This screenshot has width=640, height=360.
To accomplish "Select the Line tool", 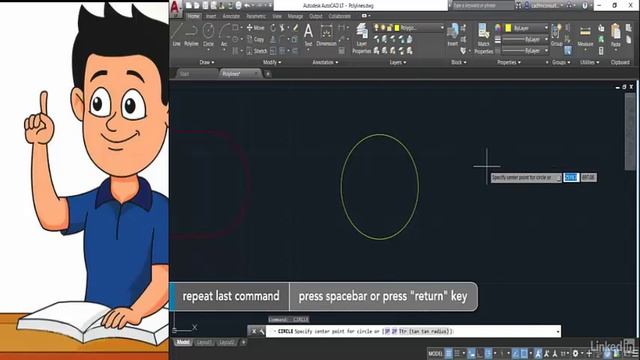I will [x=176, y=35].
